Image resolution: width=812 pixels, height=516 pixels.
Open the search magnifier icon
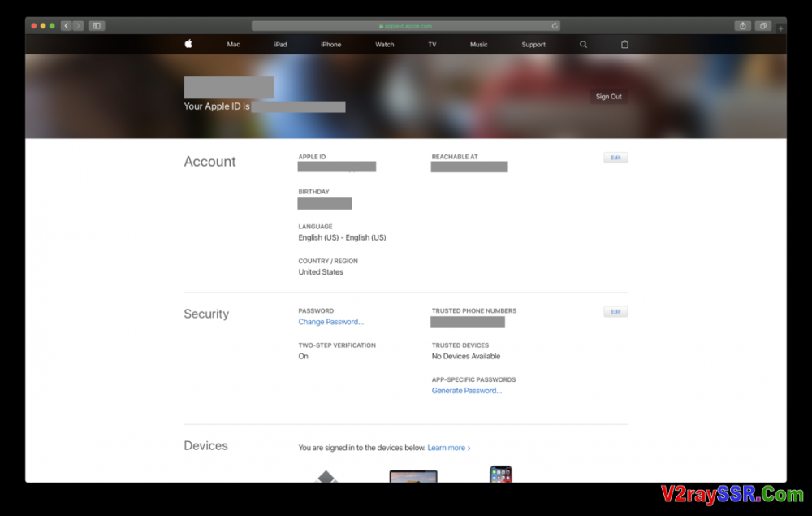[x=583, y=45]
